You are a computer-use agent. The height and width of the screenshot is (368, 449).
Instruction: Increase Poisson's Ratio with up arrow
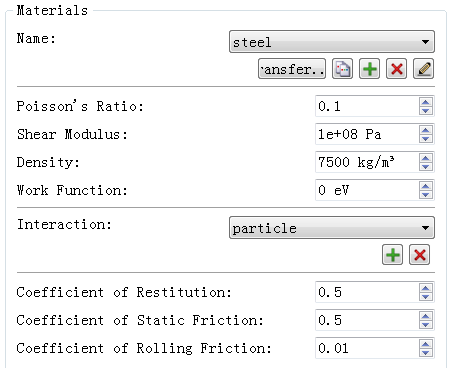coord(426,102)
